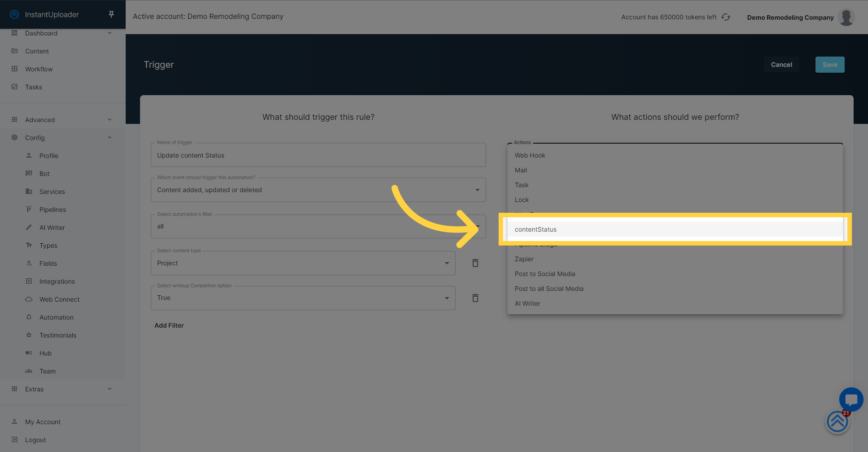Select Web Hook from Actions list
The width and height of the screenshot is (868, 452).
coord(675,155)
